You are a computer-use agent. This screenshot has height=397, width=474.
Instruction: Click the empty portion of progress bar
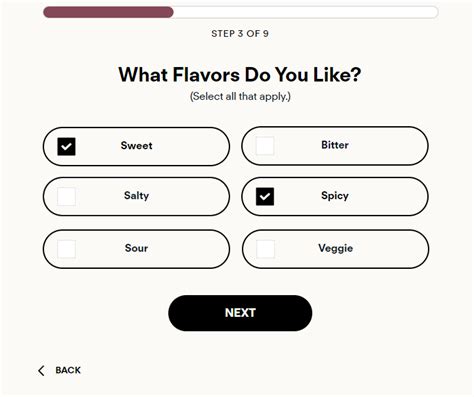(x=306, y=12)
